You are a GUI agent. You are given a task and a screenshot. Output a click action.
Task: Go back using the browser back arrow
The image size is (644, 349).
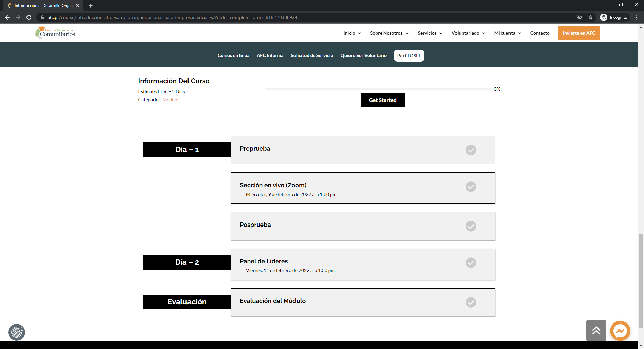pyautogui.click(x=7, y=17)
